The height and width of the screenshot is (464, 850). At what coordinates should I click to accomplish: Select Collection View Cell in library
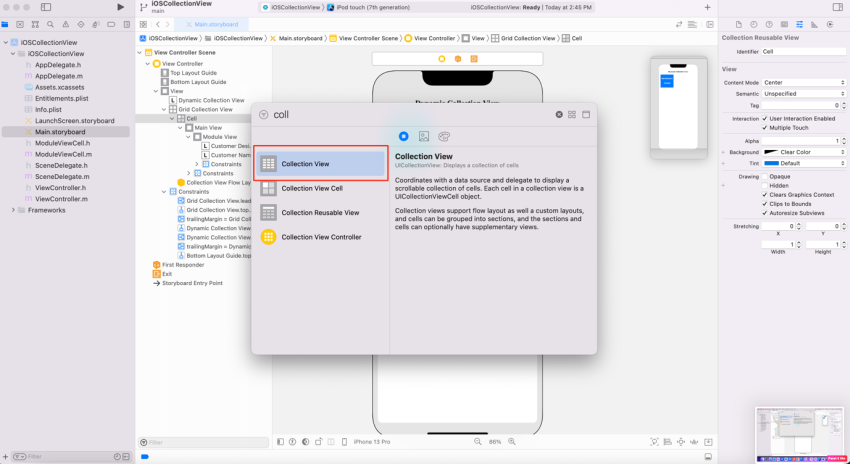pyautogui.click(x=321, y=188)
